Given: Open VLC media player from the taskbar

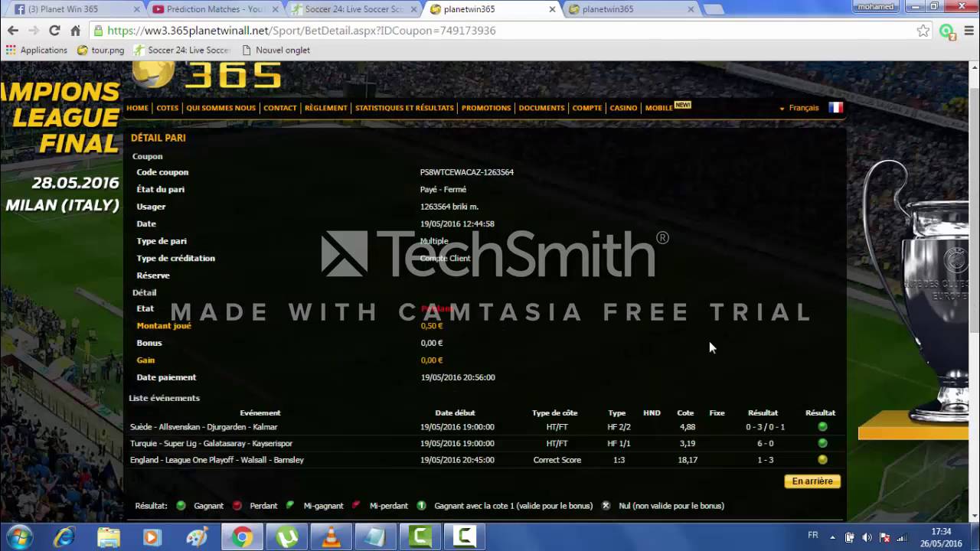Looking at the screenshot, I should (x=331, y=537).
